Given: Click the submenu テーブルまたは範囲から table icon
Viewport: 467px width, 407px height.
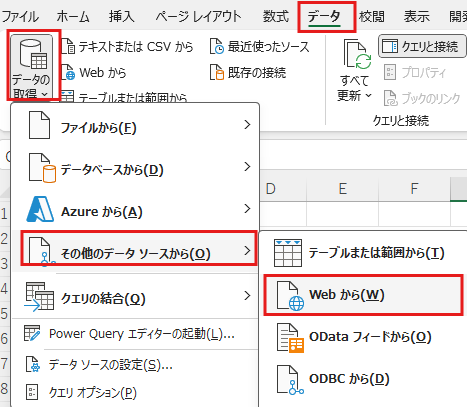Looking at the screenshot, I should point(288,253).
